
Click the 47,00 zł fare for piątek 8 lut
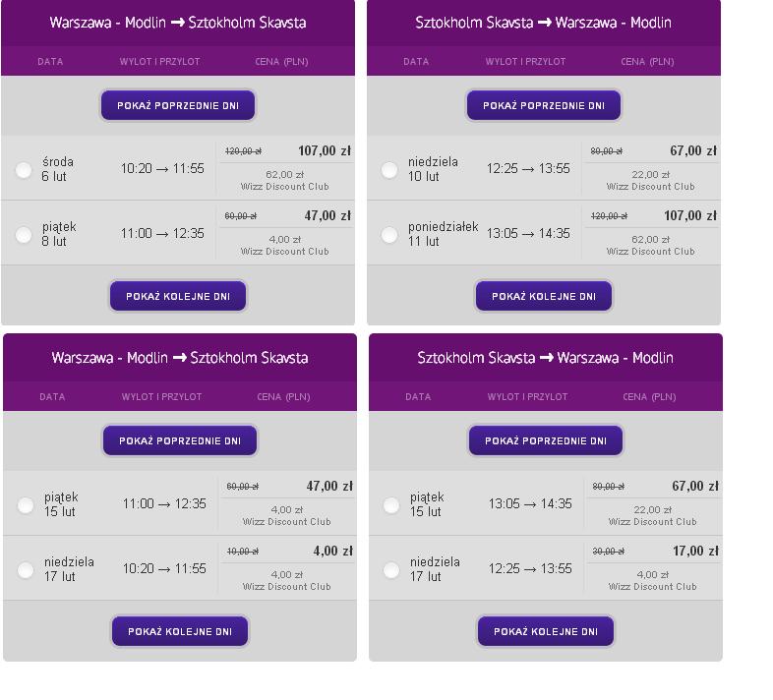327,215
